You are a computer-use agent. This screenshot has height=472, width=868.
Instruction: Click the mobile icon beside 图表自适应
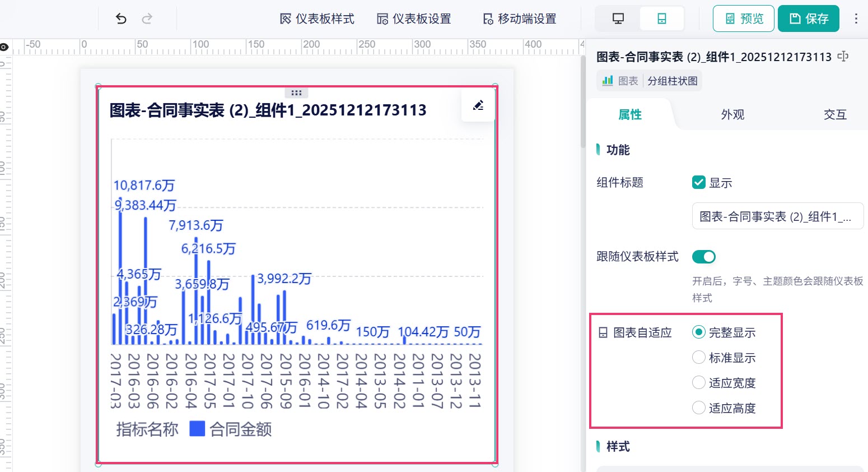(603, 332)
